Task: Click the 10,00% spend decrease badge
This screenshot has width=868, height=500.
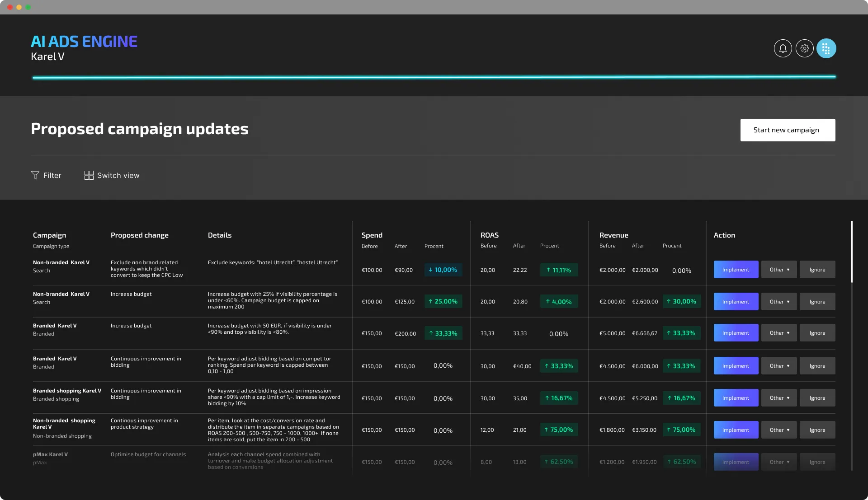Action: (x=443, y=270)
